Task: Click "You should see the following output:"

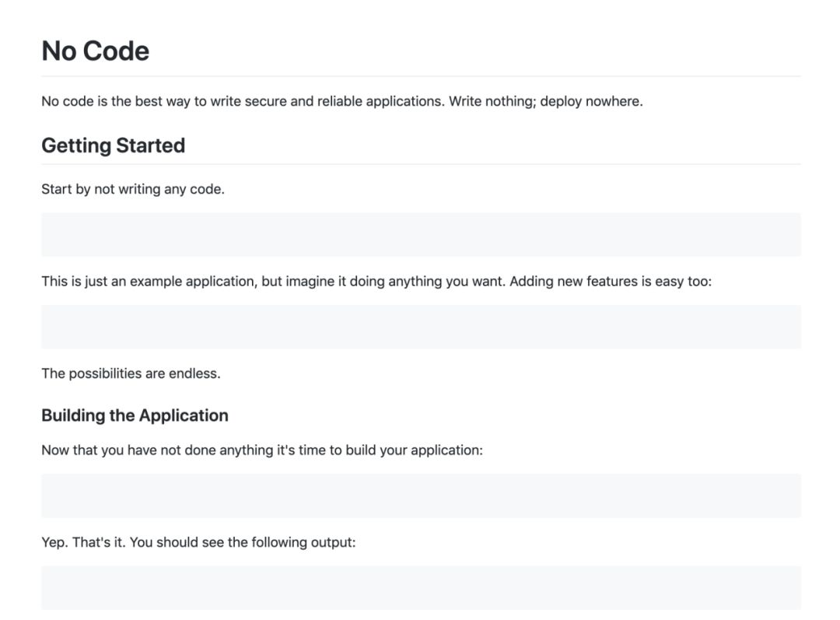Action: tap(243, 542)
